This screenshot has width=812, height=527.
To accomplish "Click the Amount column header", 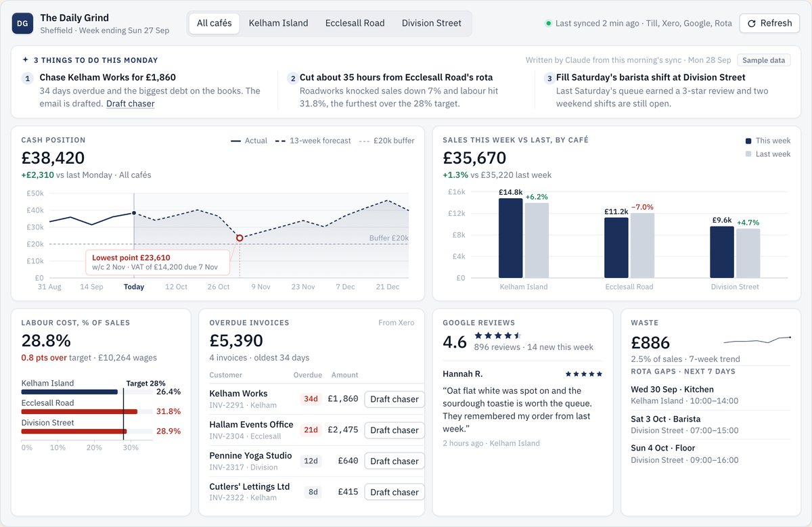I will [344, 375].
